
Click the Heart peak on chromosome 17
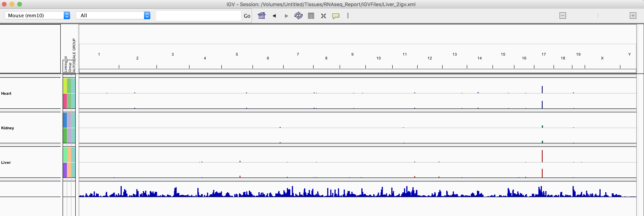pyautogui.click(x=542, y=89)
